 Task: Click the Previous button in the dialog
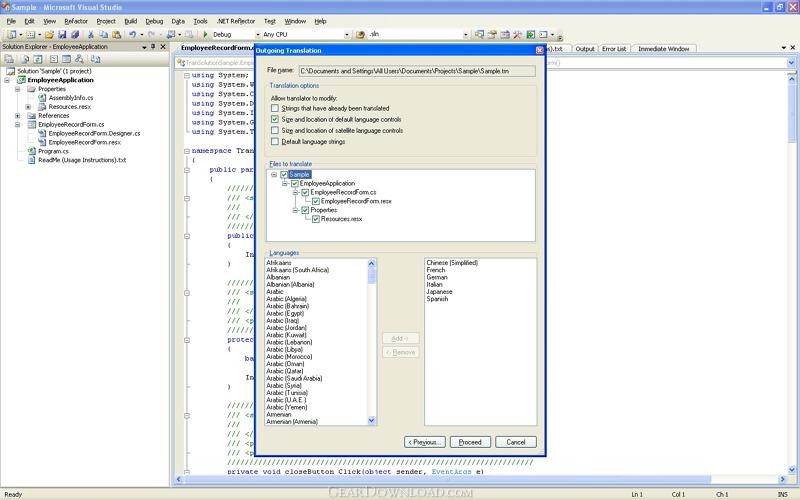tap(424, 442)
